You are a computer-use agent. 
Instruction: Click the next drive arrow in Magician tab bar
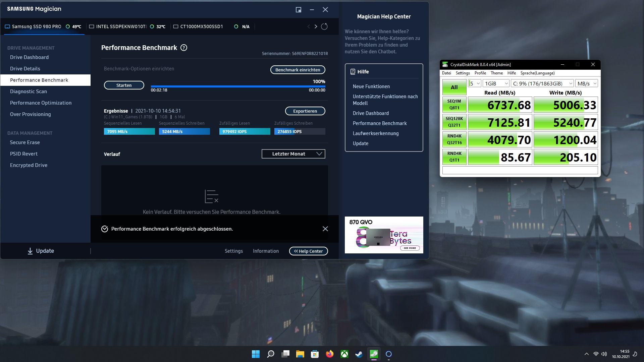point(316,26)
